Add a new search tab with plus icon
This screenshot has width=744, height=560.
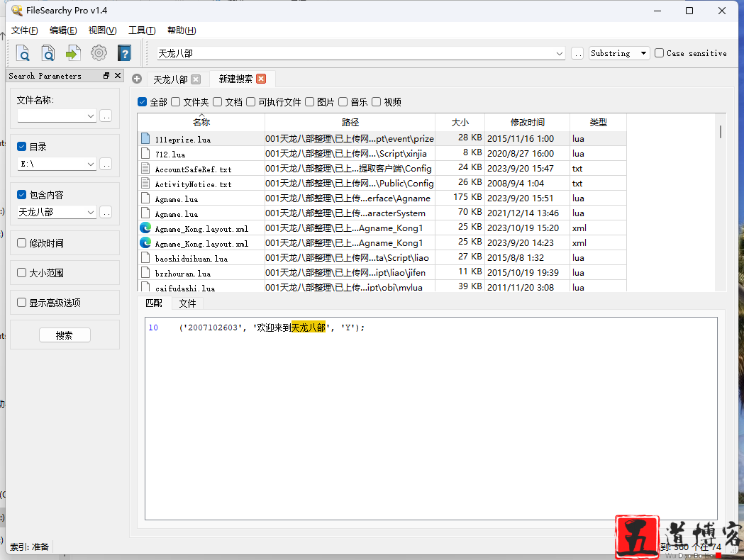tap(137, 79)
